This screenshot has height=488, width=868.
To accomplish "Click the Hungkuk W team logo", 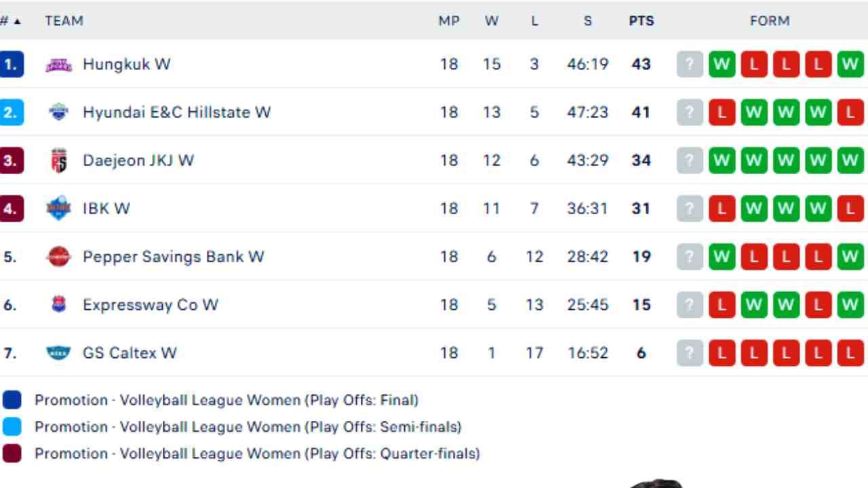I will [x=59, y=64].
